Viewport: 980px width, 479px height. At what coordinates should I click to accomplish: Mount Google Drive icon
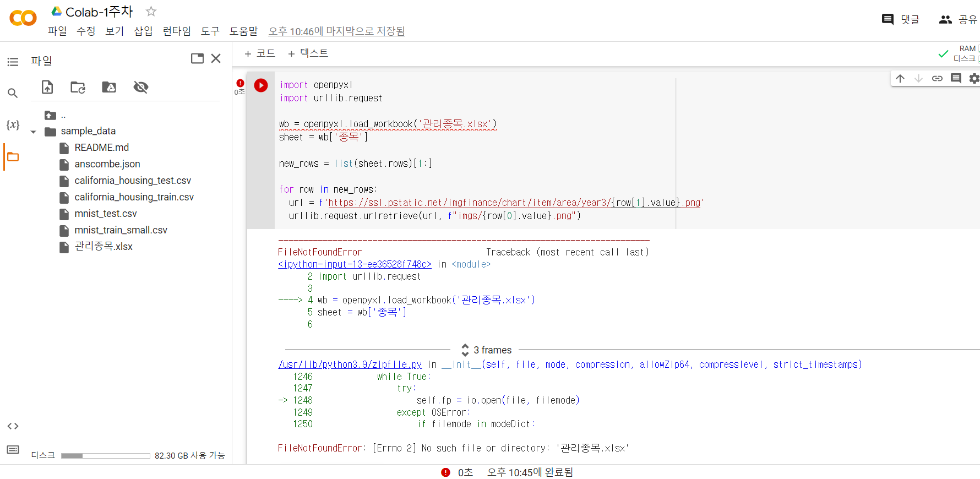click(x=109, y=87)
